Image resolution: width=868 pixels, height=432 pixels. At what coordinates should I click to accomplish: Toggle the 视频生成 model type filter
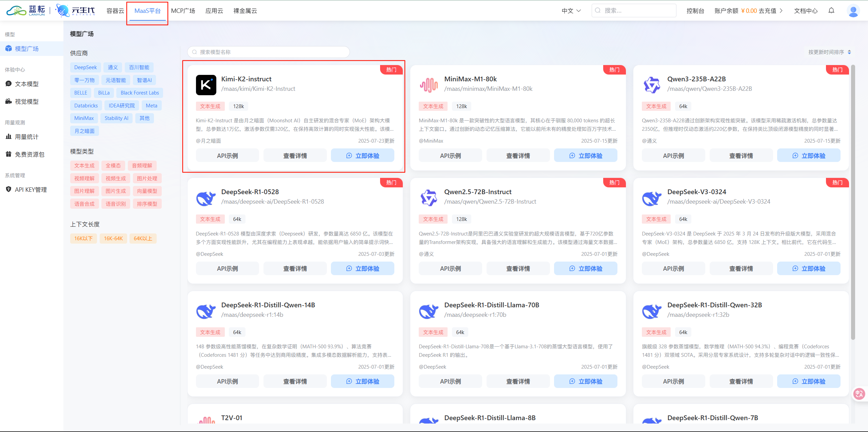[116, 179]
